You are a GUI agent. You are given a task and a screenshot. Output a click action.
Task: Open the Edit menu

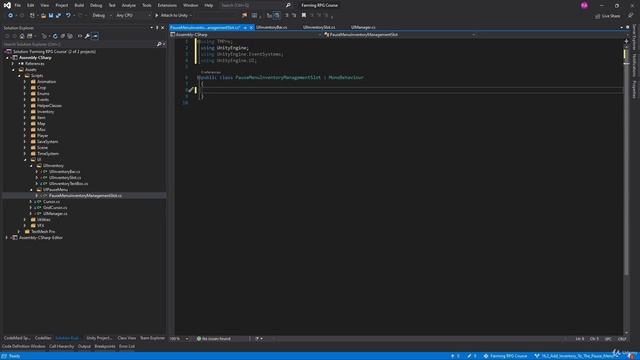31,5
